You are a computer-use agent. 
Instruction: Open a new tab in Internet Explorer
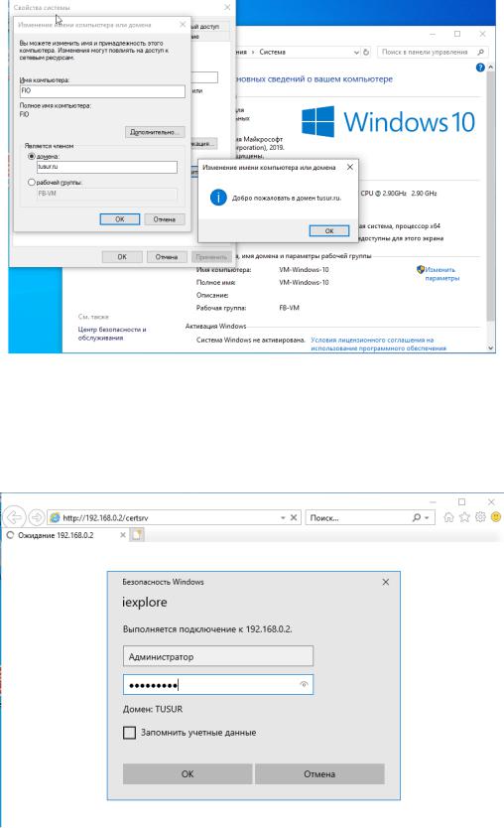tap(137, 535)
